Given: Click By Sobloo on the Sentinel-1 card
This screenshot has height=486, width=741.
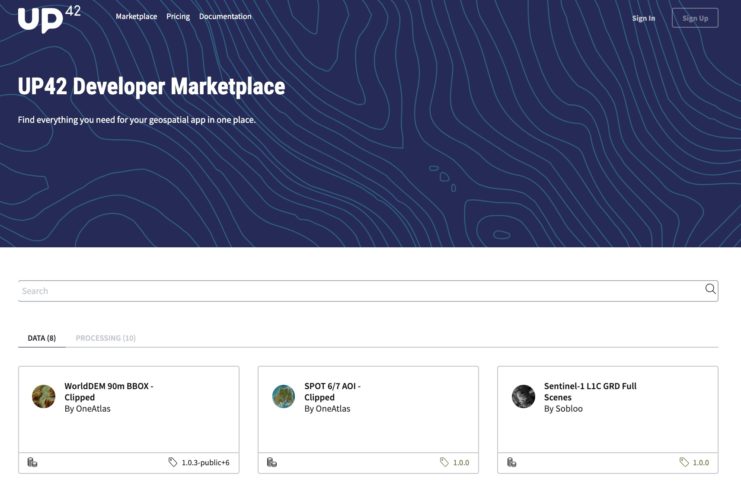Looking at the screenshot, I should (x=563, y=409).
